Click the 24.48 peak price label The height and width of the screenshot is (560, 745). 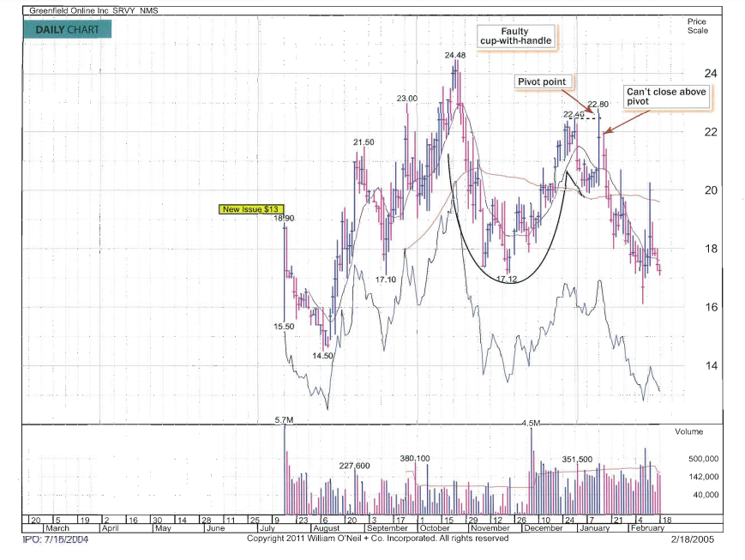(x=454, y=56)
